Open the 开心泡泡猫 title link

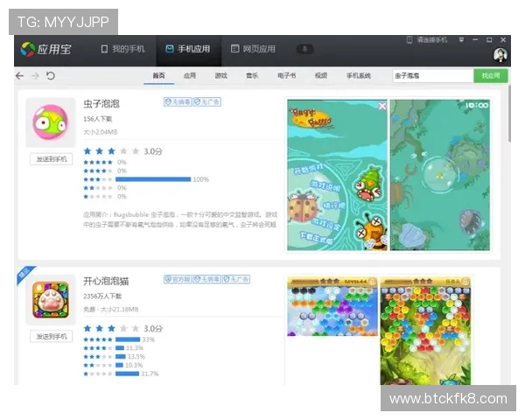[106, 281]
